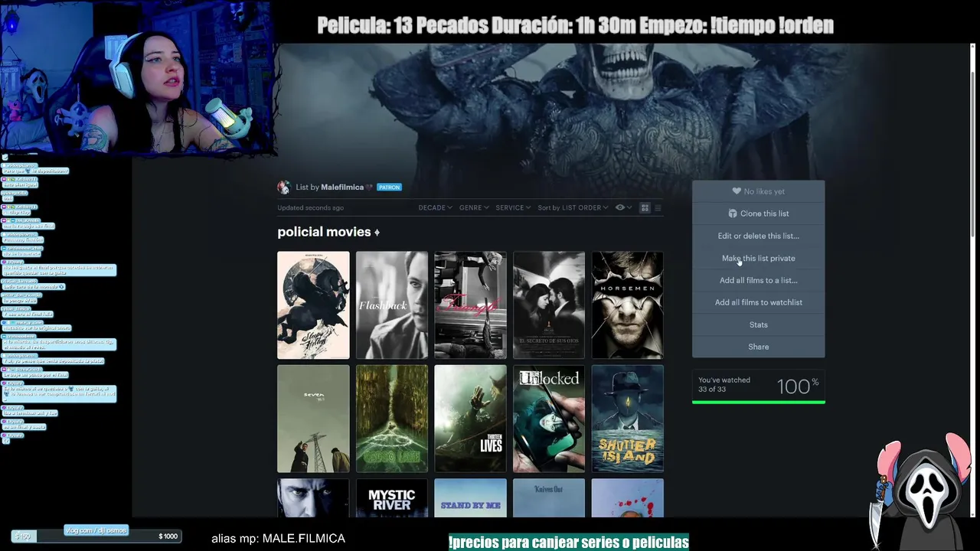The height and width of the screenshot is (551, 980).
Task: Choose Add all films to a list
Action: (x=759, y=280)
